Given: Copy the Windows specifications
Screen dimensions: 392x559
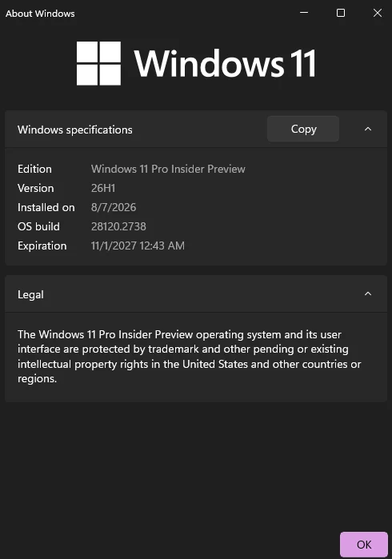Looking at the screenshot, I should tap(303, 129).
